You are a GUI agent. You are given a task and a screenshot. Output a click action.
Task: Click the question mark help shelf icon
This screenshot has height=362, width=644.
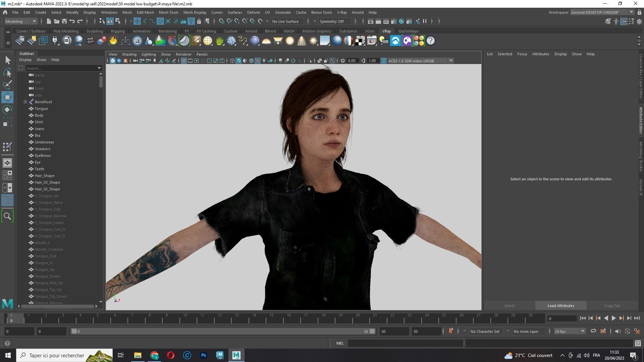coord(430,41)
